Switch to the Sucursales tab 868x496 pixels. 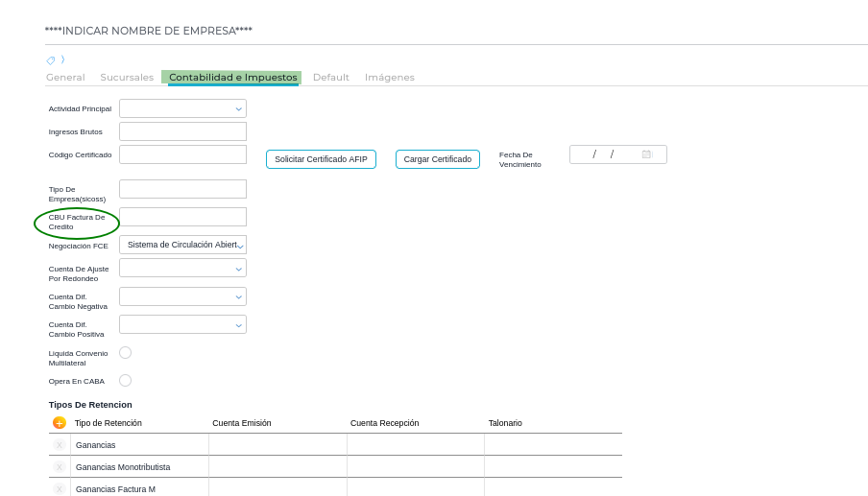[127, 78]
